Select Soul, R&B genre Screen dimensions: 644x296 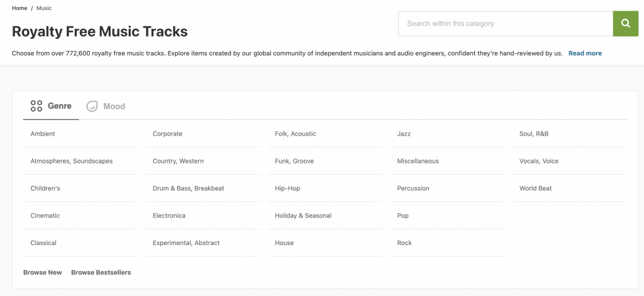(x=534, y=134)
